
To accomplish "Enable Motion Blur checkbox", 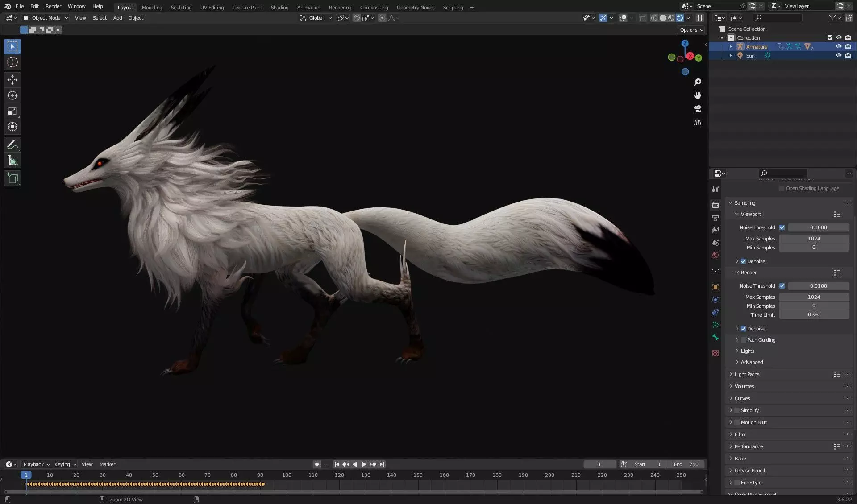I will pyautogui.click(x=737, y=422).
